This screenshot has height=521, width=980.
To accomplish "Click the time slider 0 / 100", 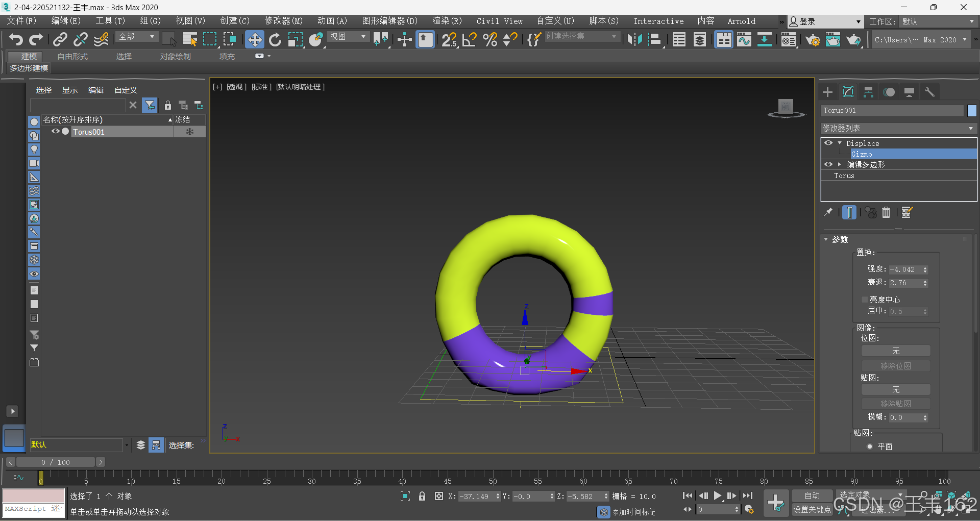I will [56, 462].
